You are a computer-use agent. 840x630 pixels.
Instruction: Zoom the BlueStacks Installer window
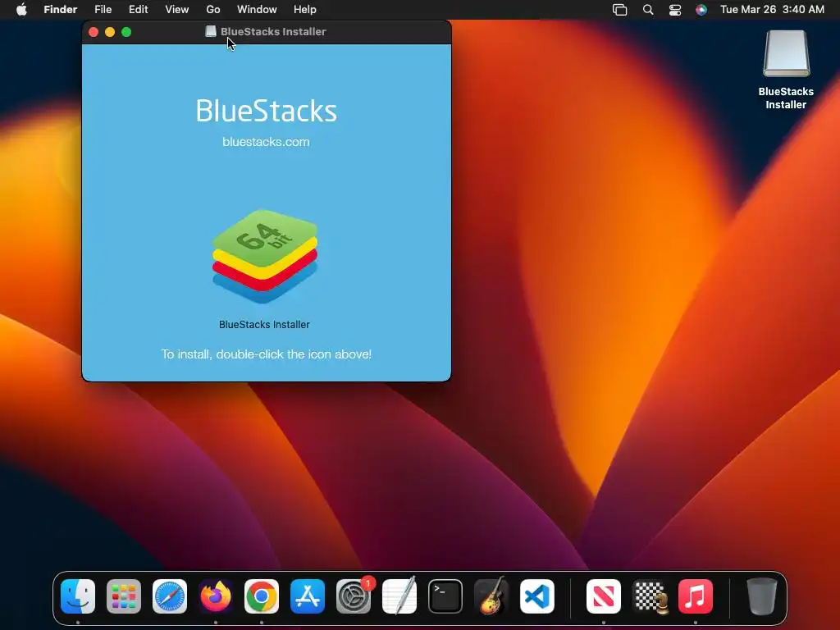coord(126,32)
